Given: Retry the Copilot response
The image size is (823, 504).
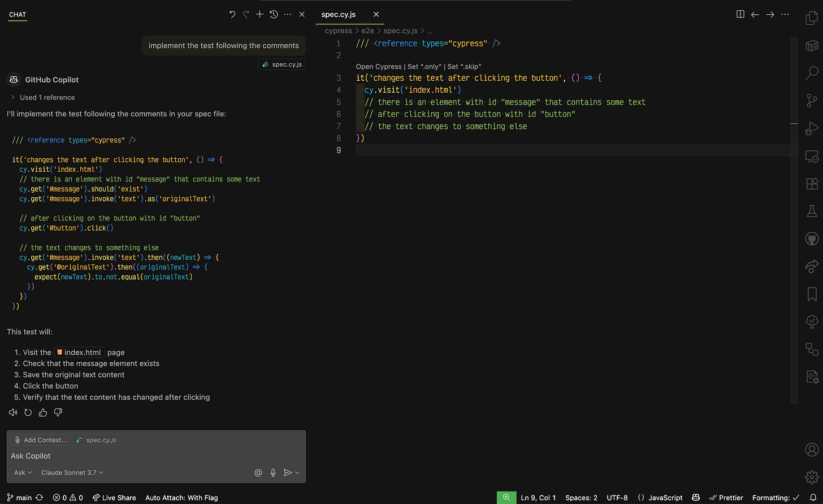Looking at the screenshot, I should coord(28,412).
